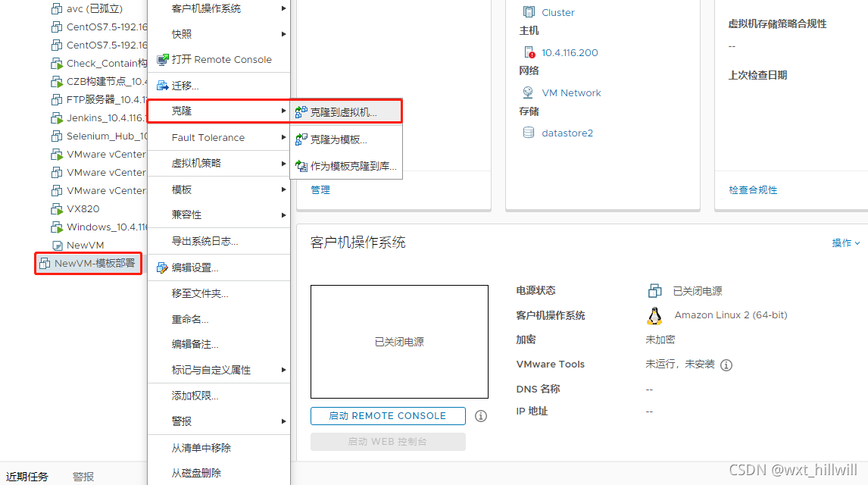Click 启动 REMOTE CONSOLE button
The image size is (868, 485).
click(x=388, y=416)
